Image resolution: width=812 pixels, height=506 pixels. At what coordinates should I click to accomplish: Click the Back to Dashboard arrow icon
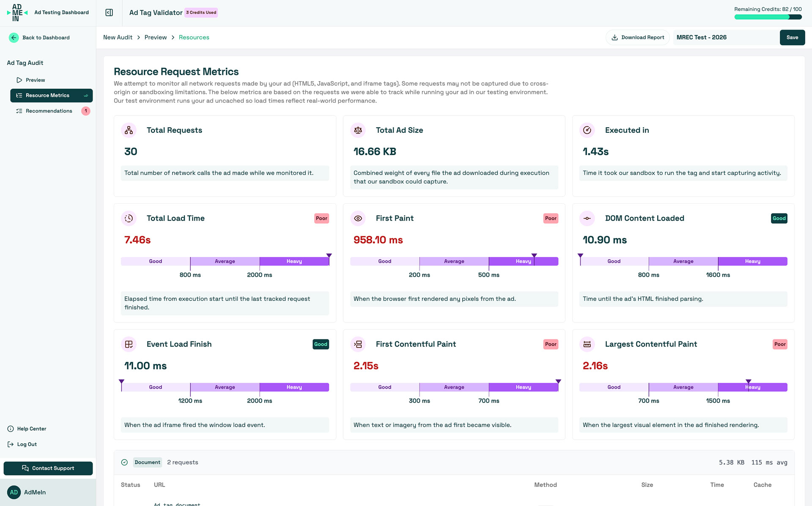coord(14,38)
